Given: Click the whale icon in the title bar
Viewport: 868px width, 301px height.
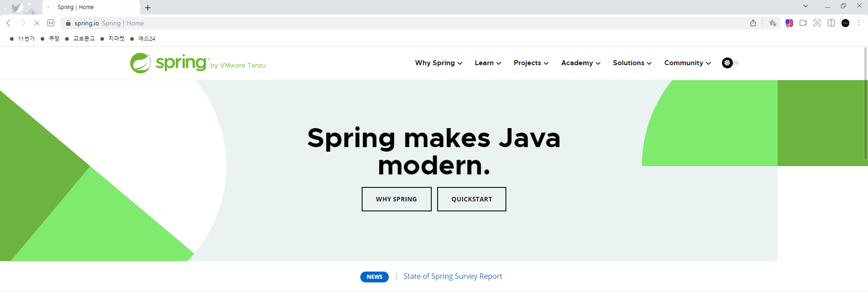Looking at the screenshot, I should 17,8.
